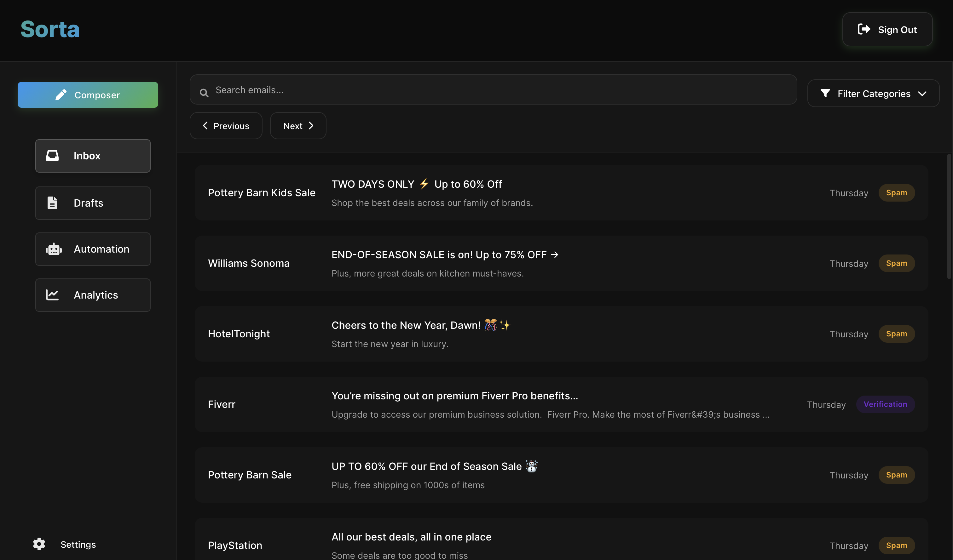This screenshot has width=953, height=560.
Task: Sign out using the Sign Out text
Action: pyautogui.click(x=897, y=30)
